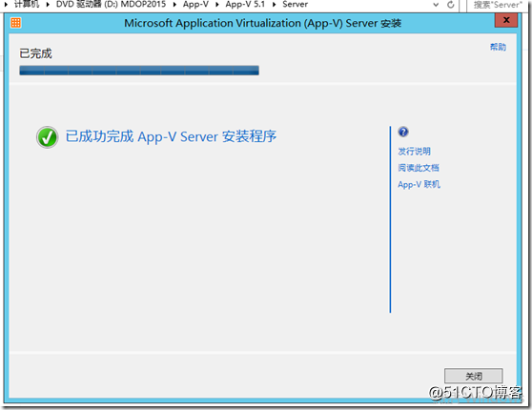532x410 pixels.
Task: Open the 帮助 link in the installer
Action: click(498, 47)
